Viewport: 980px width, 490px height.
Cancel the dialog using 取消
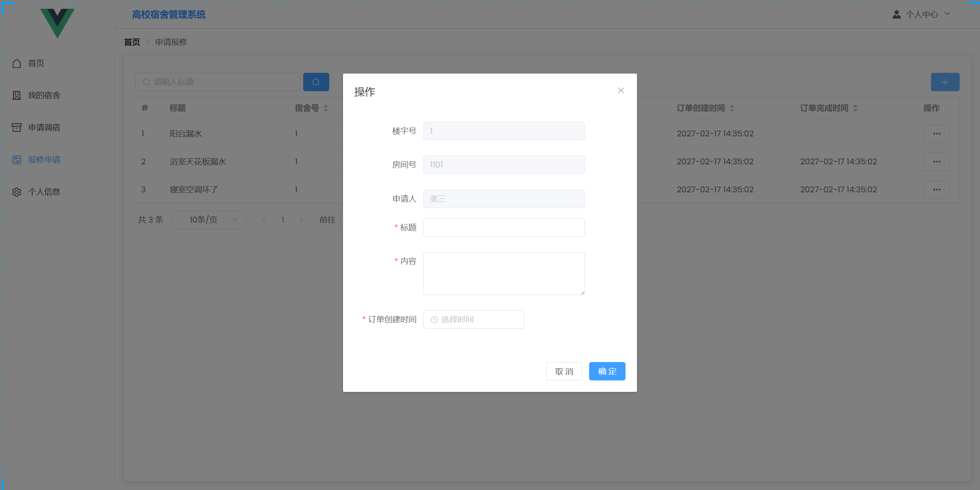click(564, 371)
